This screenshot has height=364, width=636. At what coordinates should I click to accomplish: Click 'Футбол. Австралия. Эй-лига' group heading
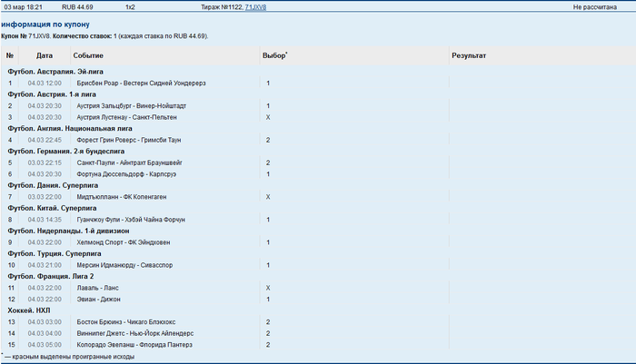pos(55,72)
